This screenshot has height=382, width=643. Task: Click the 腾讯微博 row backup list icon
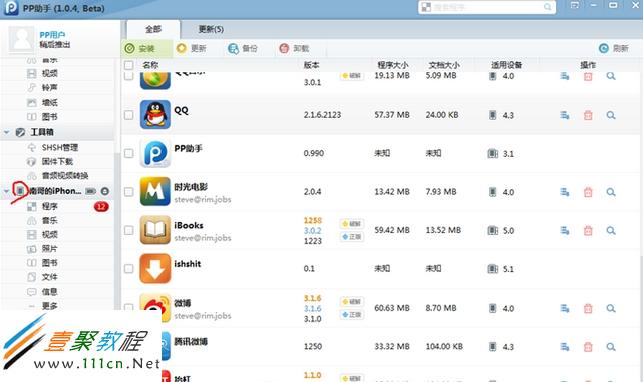[565, 347]
